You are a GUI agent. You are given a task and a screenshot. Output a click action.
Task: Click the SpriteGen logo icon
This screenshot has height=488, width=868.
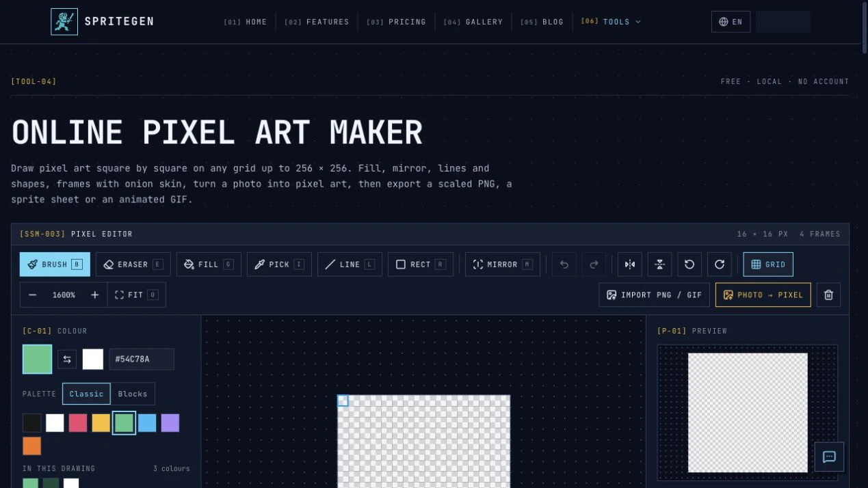pyautogui.click(x=64, y=22)
